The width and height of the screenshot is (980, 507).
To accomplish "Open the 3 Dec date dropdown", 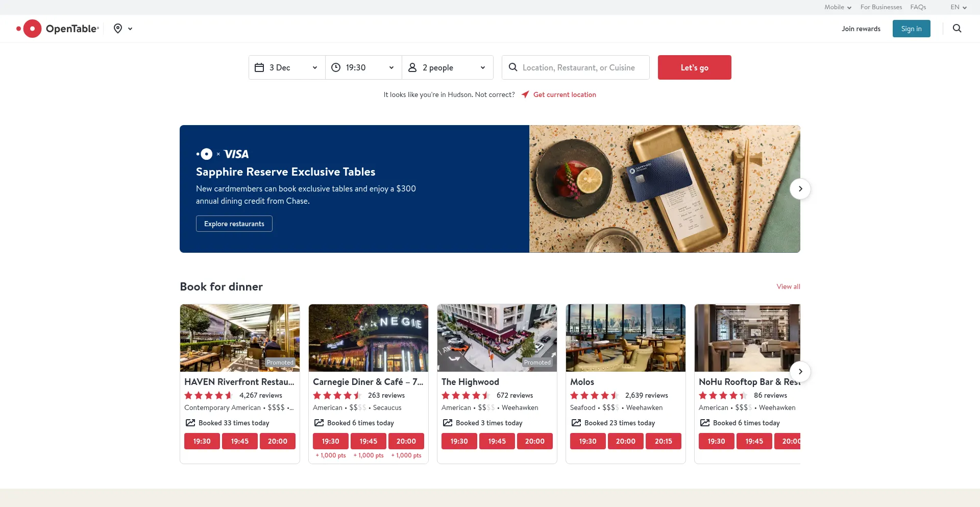I will click(287, 67).
